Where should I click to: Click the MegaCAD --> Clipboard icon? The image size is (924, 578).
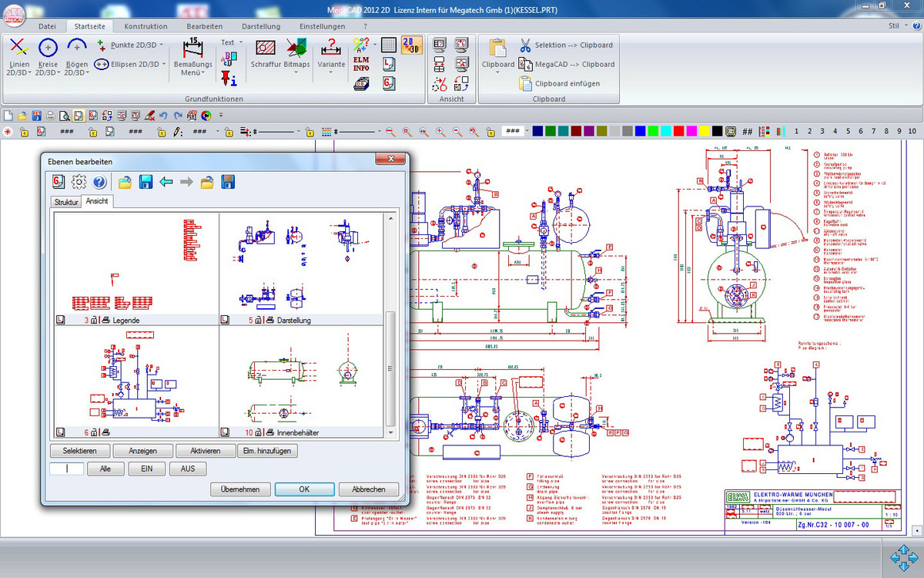[x=525, y=64]
